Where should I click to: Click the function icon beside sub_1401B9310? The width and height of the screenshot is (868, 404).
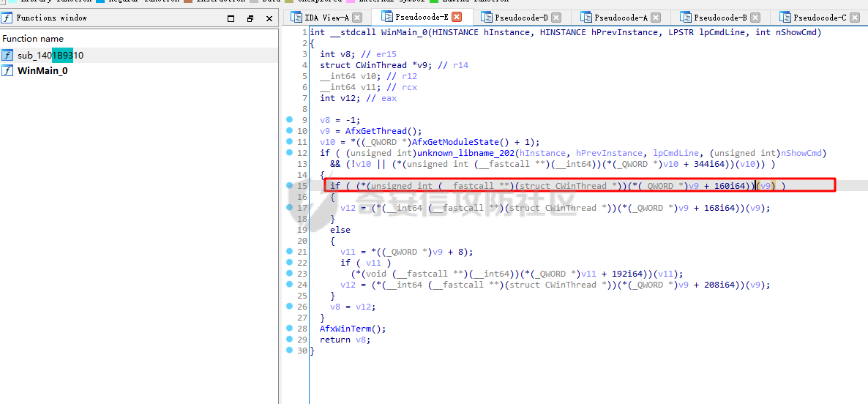(x=7, y=56)
